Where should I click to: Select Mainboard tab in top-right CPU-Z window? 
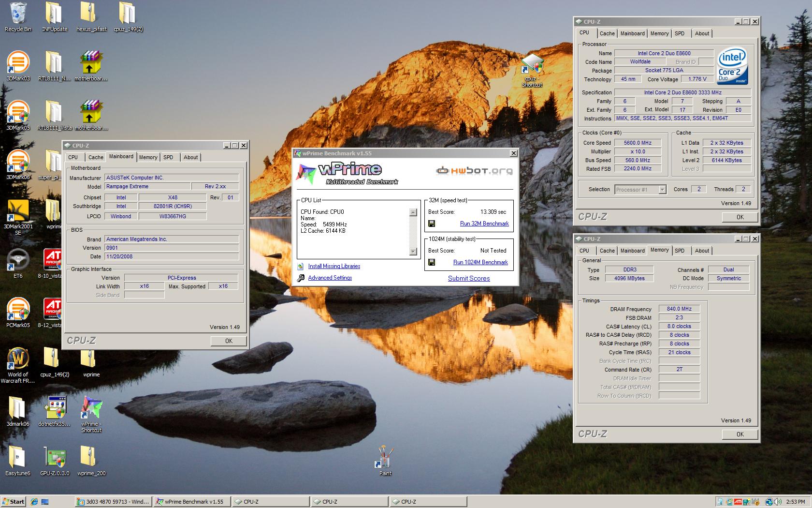pos(632,33)
